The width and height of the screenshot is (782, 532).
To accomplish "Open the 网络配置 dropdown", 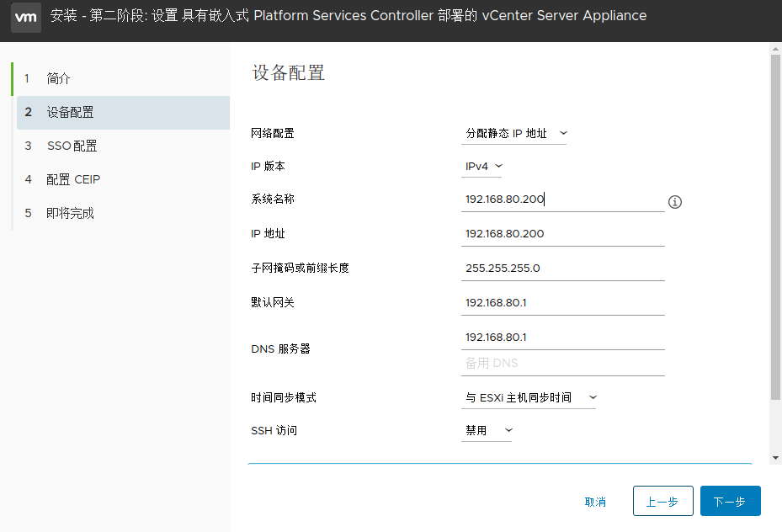I will tap(513, 133).
